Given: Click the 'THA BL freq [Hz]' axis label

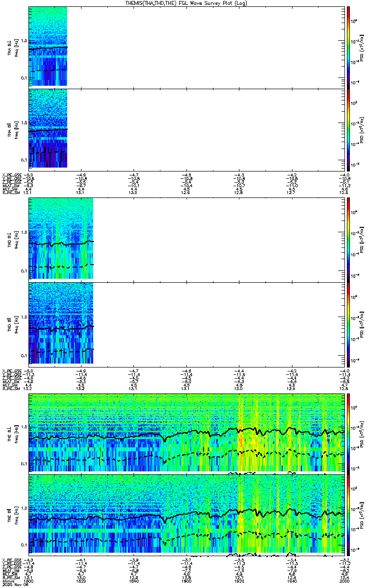Looking at the screenshot, I should 13,47.
